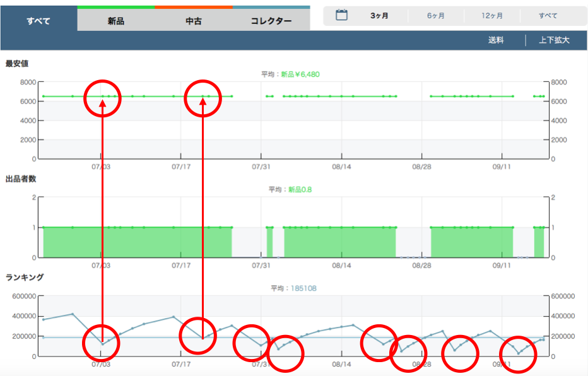Click the 07/17 date label under ranking chart
Screen dimensions: 588x376
[181, 364]
